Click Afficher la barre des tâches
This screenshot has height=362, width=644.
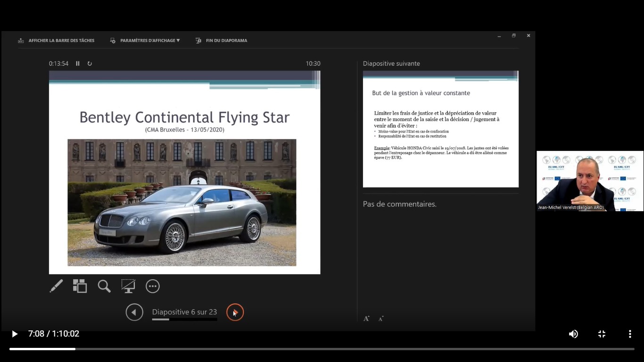61,41
